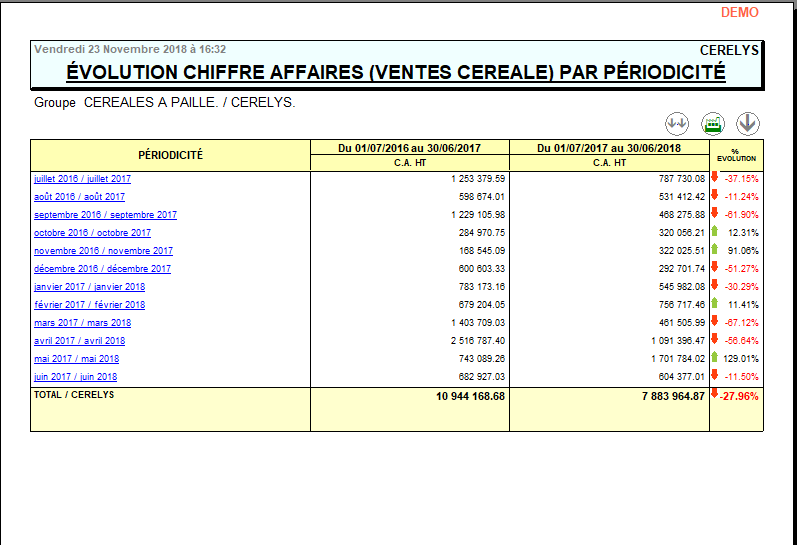Click the green arrow next to 129.01%
The height and width of the screenshot is (545, 797).
click(x=715, y=357)
